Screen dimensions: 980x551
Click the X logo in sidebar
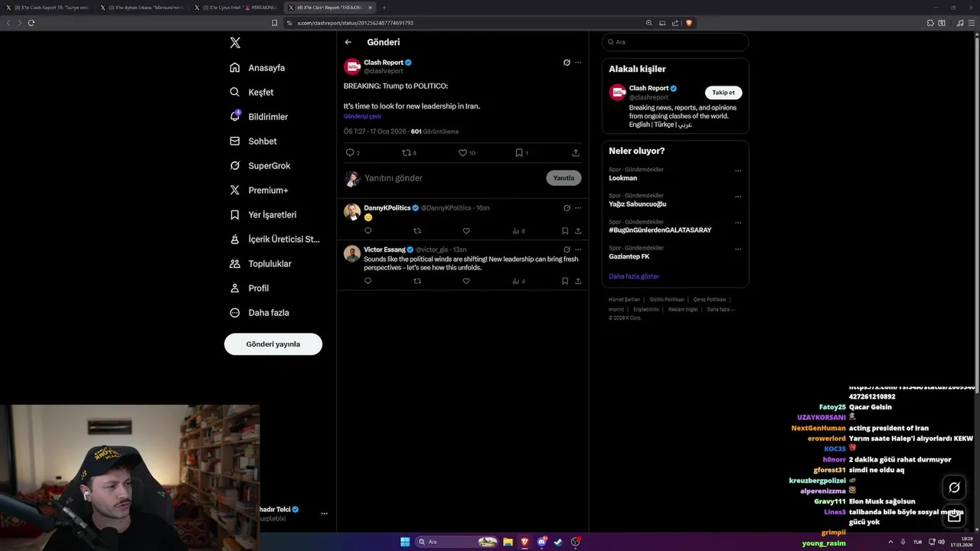click(x=235, y=43)
